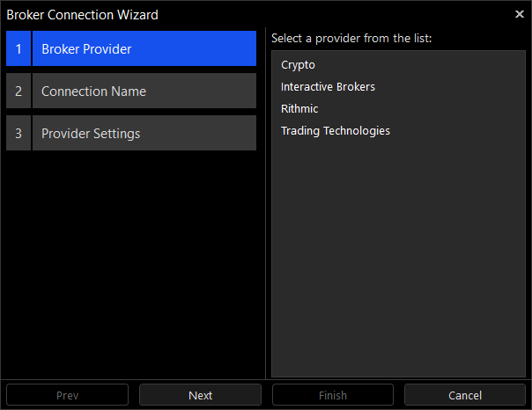Pick Rithmic from the provider list
The width and height of the screenshot is (532, 410).
coord(299,109)
